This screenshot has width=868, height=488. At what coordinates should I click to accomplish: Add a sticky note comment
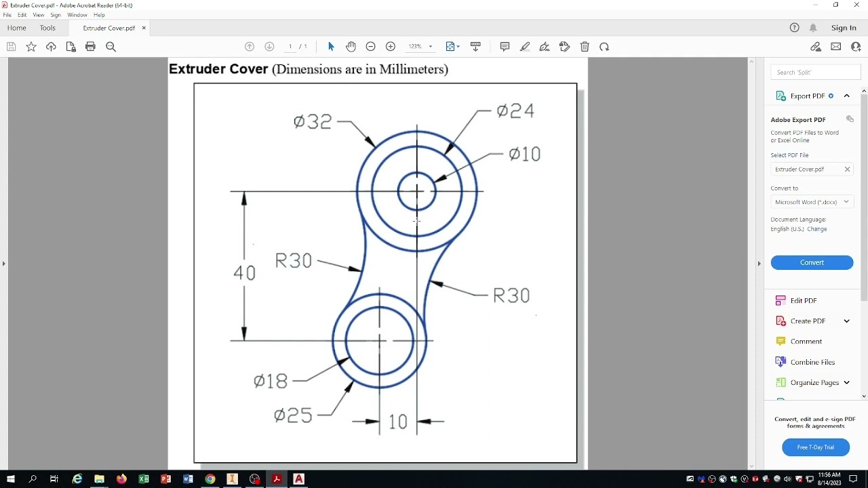pyautogui.click(x=505, y=47)
